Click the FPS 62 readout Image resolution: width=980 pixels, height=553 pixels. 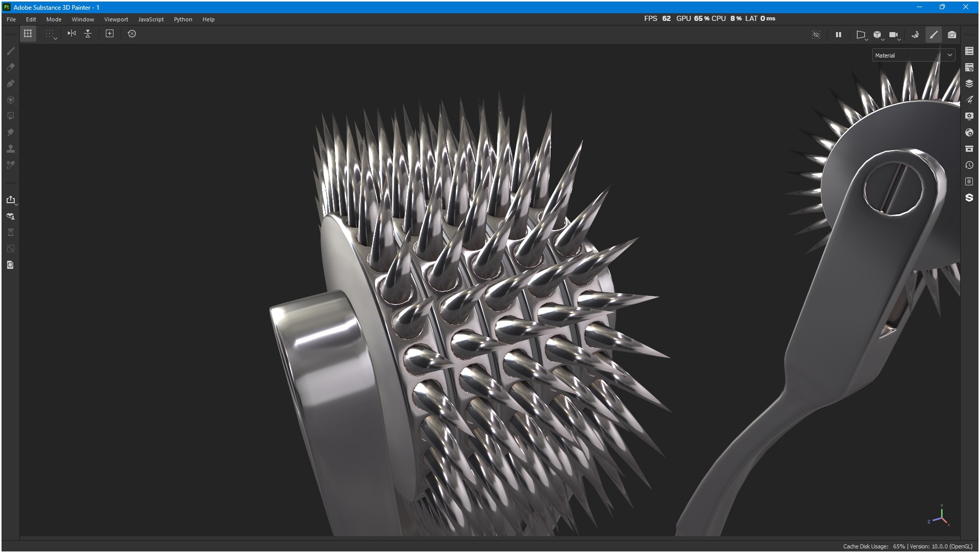[657, 18]
